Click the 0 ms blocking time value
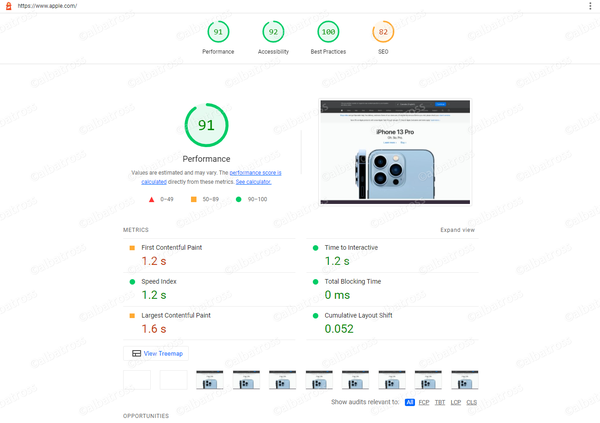Viewport: 600px width, 423px height. click(337, 295)
